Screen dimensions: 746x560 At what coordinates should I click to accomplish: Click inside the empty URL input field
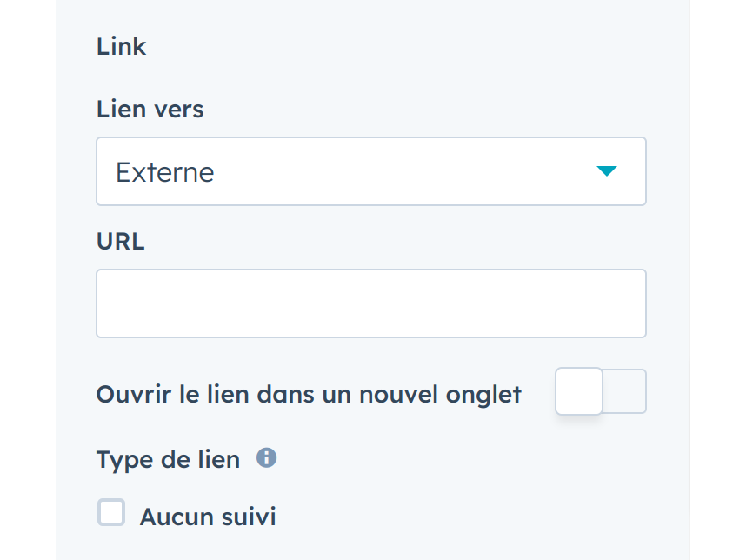tap(371, 303)
